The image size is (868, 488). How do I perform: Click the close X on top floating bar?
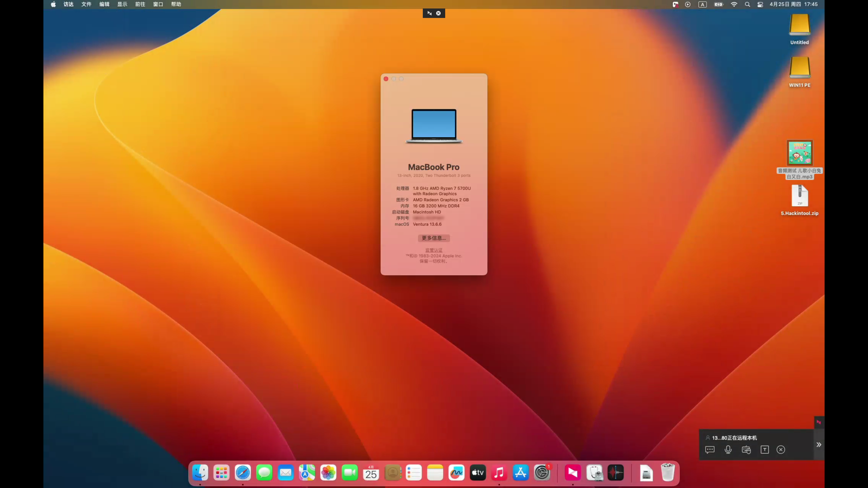(438, 13)
